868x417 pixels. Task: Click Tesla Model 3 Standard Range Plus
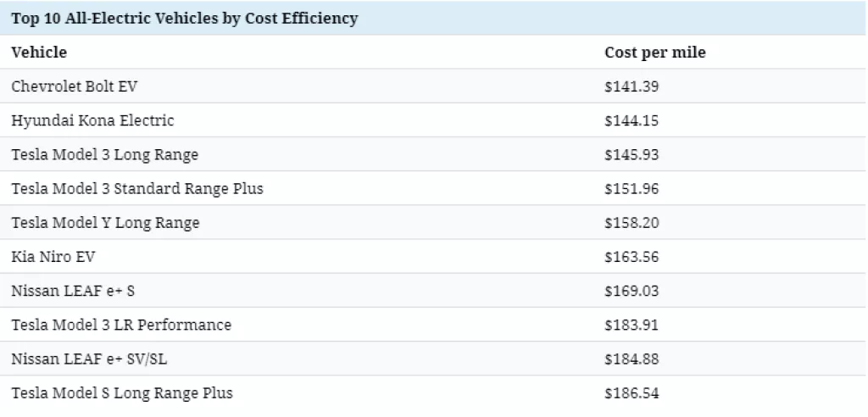tap(137, 189)
